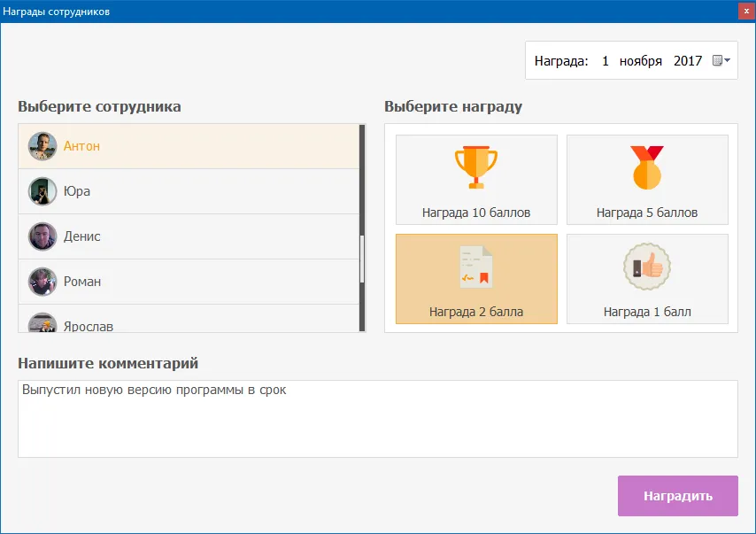The width and height of the screenshot is (756, 534).
Task: Select month ноября in date field
Action: 641,61
